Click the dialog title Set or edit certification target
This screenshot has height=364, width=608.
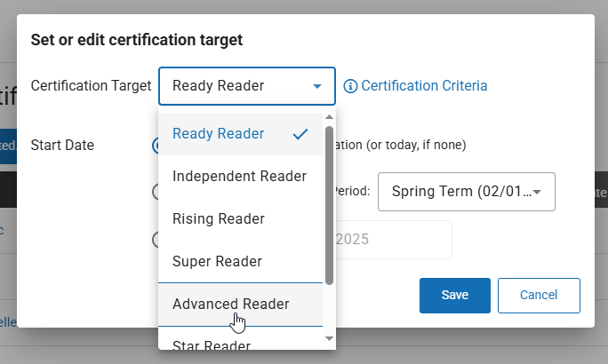137,40
